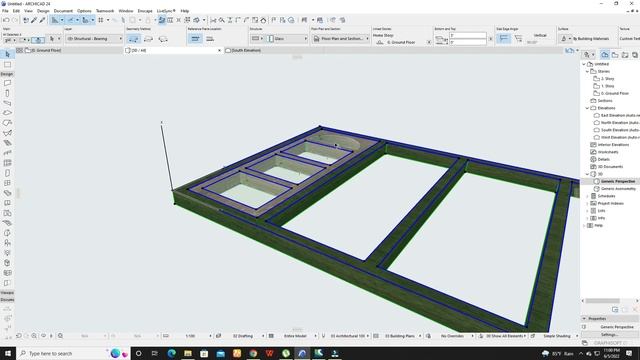Select the Window tool in the toolbox

(7, 183)
